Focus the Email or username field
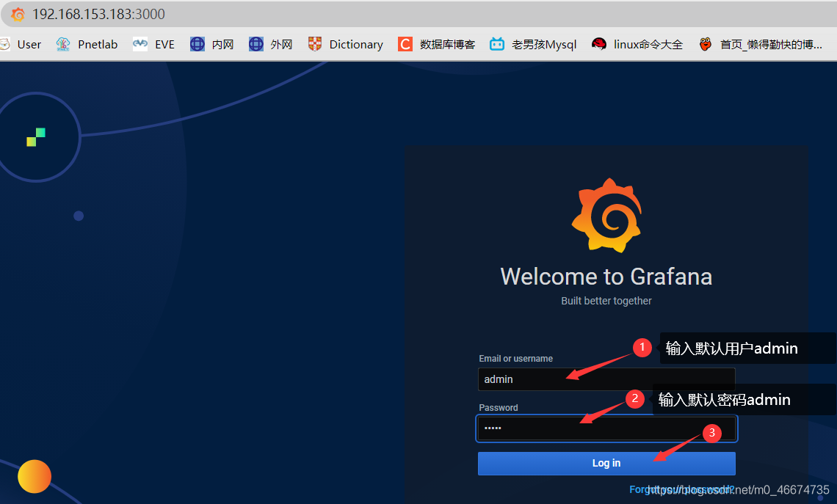 click(606, 379)
